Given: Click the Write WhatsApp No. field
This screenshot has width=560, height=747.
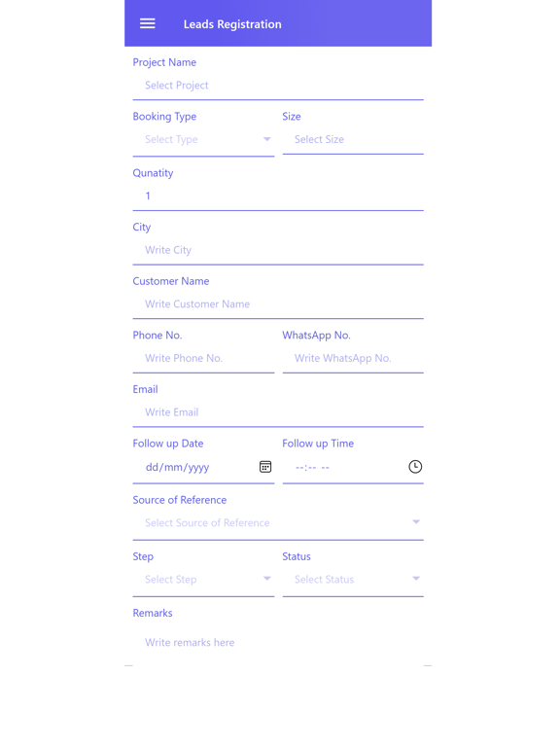Looking at the screenshot, I should 353,359.
